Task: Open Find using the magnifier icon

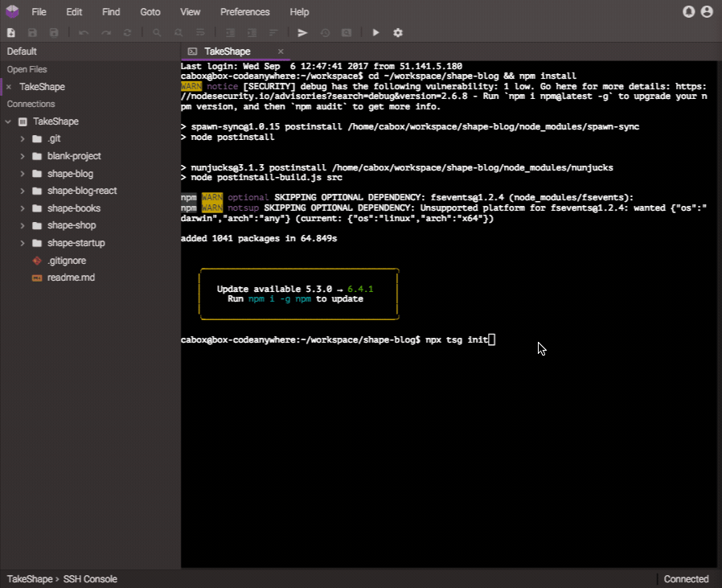Action: (x=157, y=33)
